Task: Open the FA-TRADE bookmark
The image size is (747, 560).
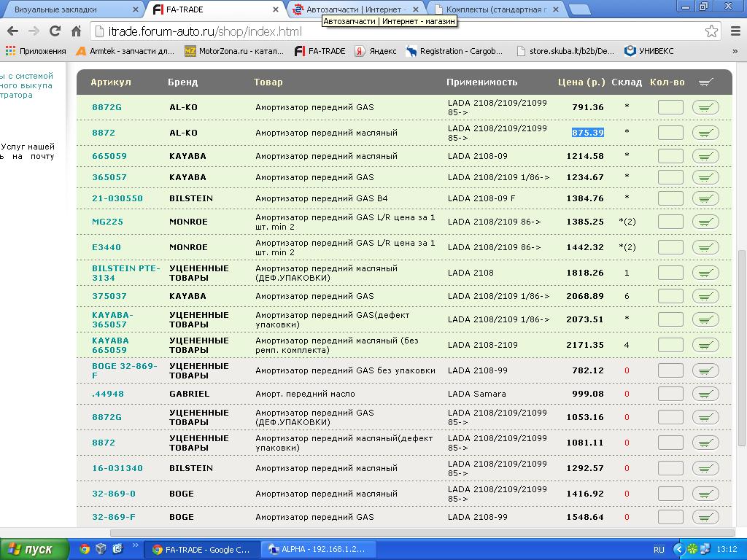Action: 320,51
